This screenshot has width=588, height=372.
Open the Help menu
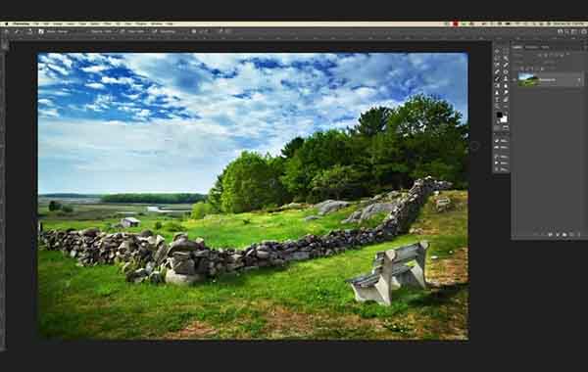point(170,23)
